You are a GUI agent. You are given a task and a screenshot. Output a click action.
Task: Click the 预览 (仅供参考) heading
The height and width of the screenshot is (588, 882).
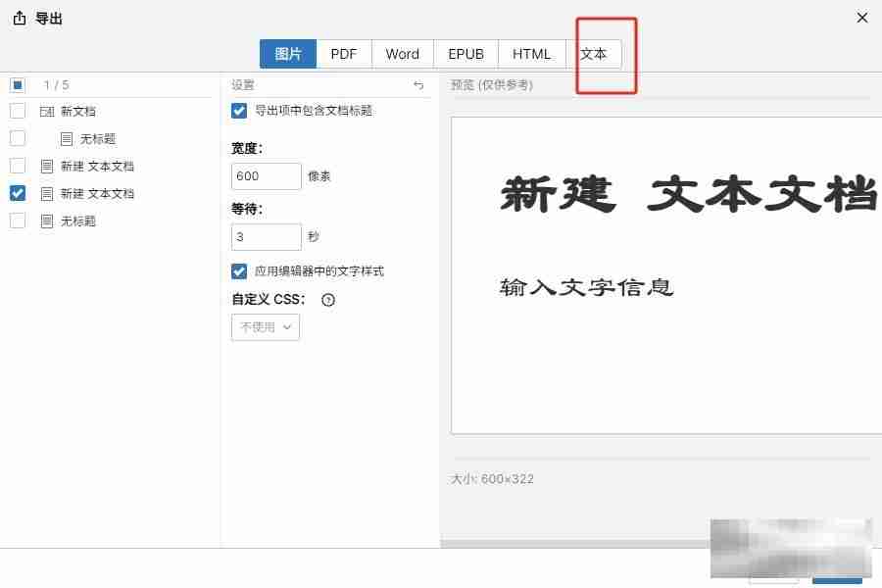point(492,85)
